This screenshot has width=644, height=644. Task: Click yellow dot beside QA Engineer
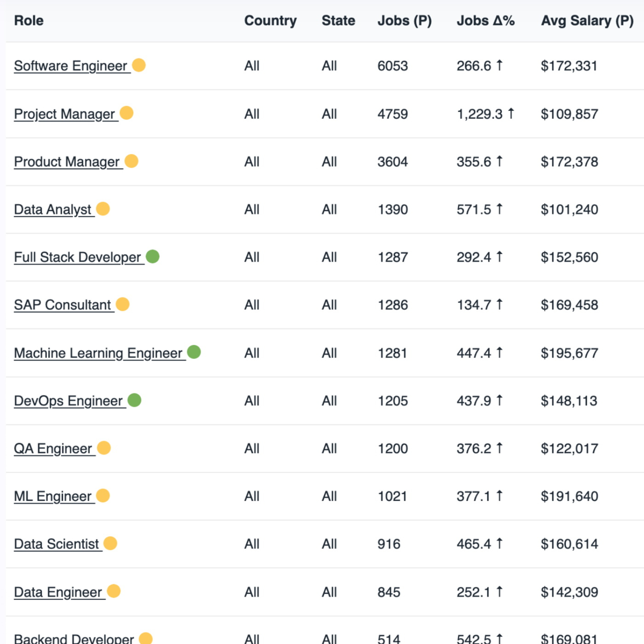tap(104, 448)
